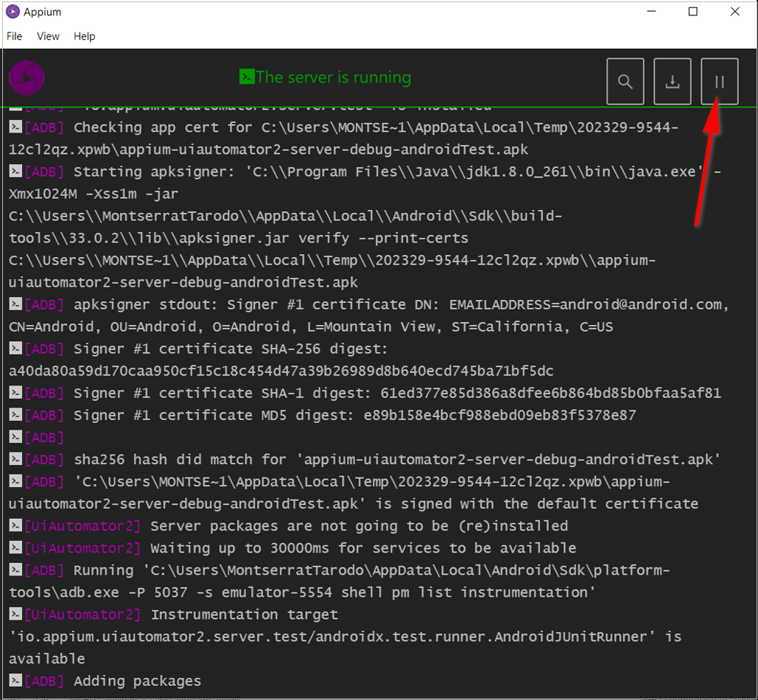758x700 pixels.
Task: Click 'The server is running' status text
Action: 333,77
